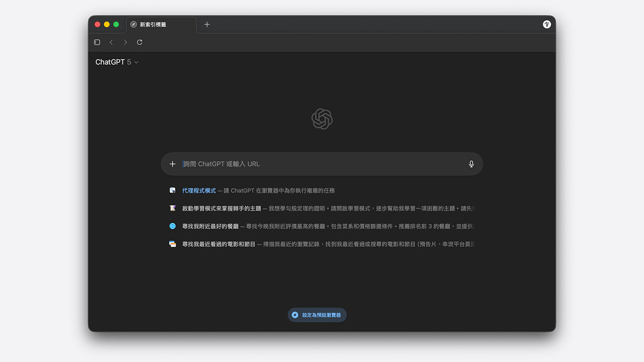Viewport: 644px width, 362px height.
Task: Select the 新索引標籤 tab
Action: click(x=161, y=24)
